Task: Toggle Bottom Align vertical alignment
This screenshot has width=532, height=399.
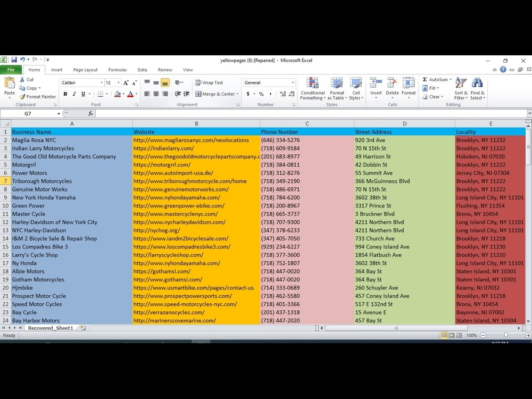Action: pos(165,82)
